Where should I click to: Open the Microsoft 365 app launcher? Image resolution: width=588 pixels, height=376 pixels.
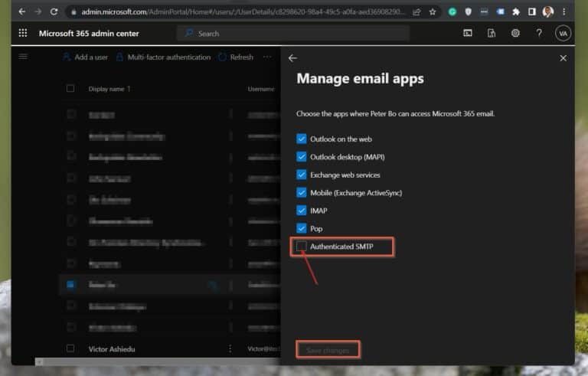coord(23,33)
